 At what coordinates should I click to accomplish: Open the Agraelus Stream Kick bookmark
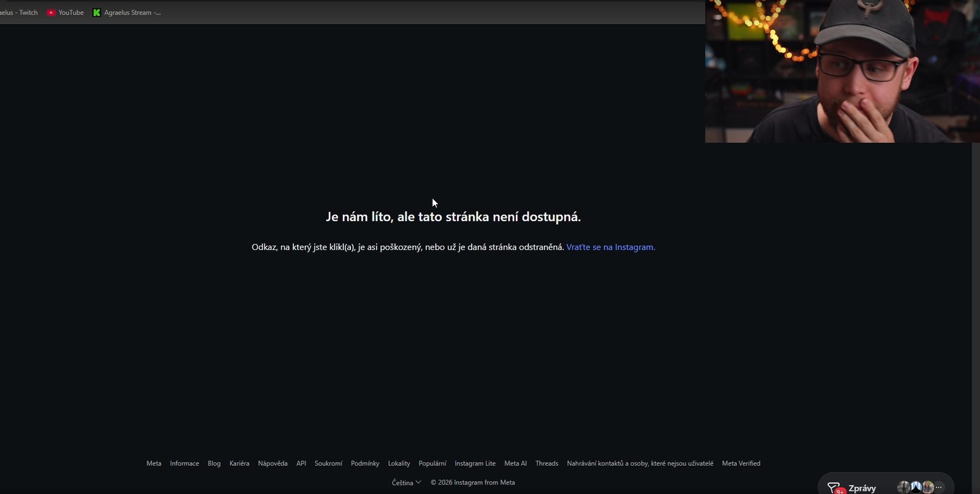(x=127, y=12)
